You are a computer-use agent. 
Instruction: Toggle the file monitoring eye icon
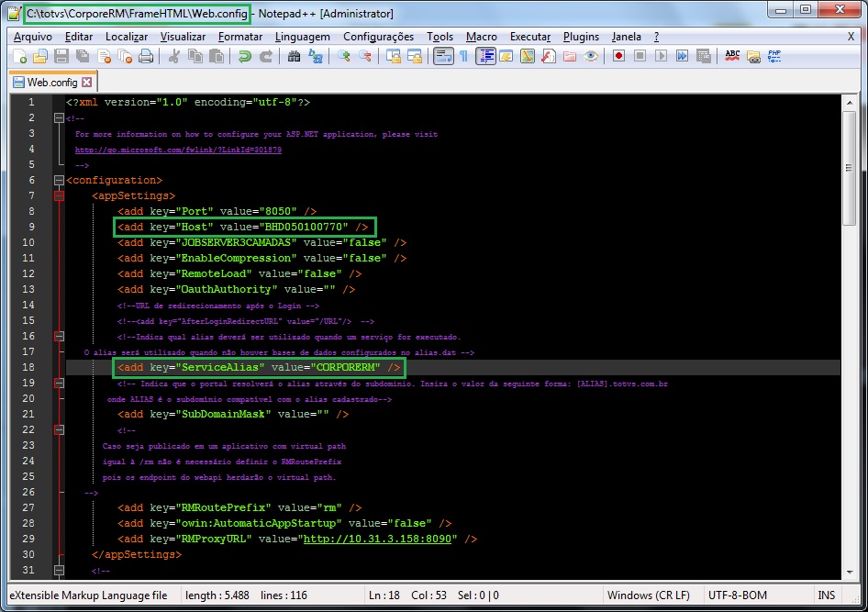pyautogui.click(x=591, y=56)
